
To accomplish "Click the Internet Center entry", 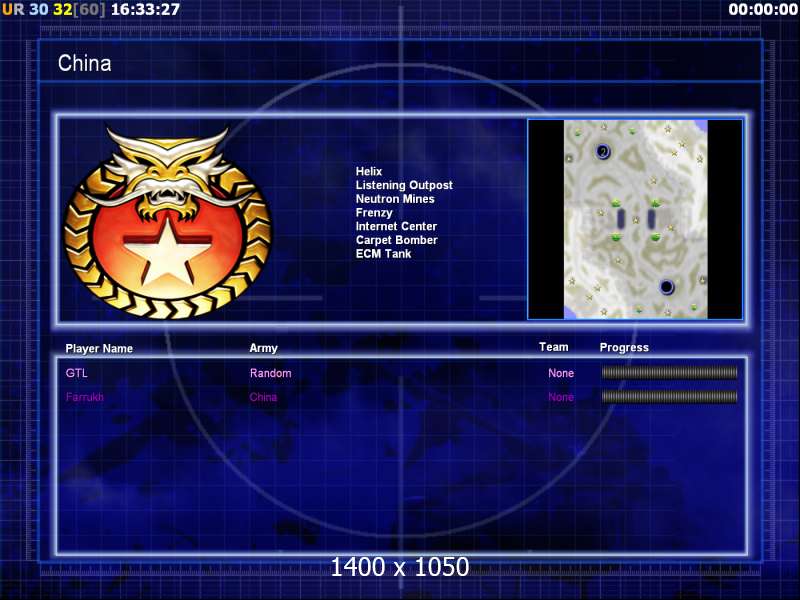I will (x=396, y=227).
